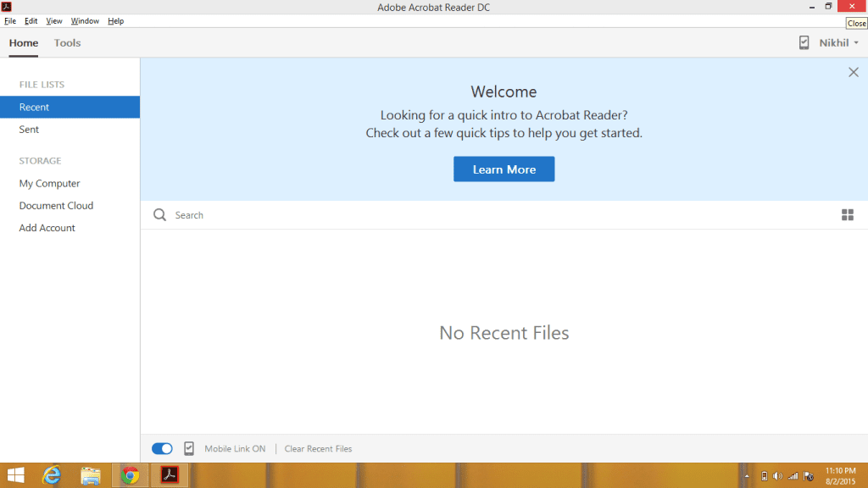Open the Windows Start menu
Image resolution: width=868 pixels, height=488 pixels.
point(15,475)
